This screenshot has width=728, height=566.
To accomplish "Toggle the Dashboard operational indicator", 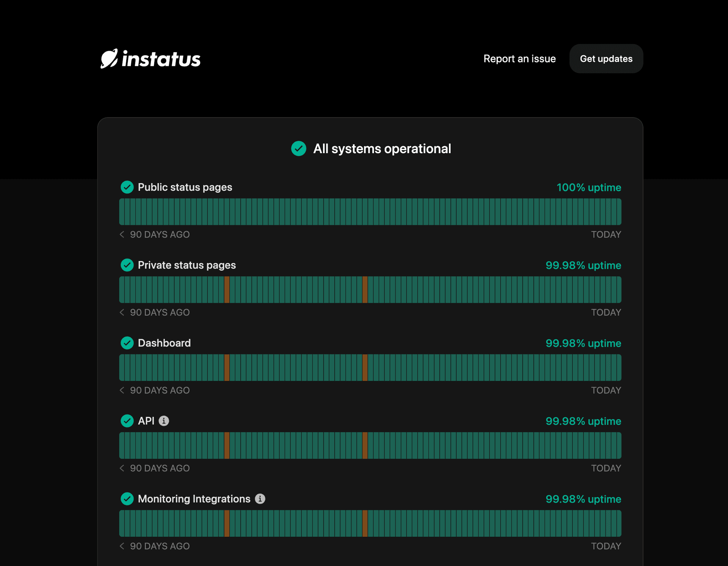I will coord(127,343).
